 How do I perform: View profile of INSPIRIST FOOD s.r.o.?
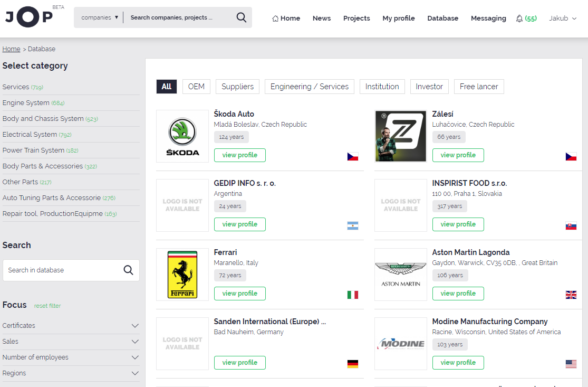coord(458,224)
